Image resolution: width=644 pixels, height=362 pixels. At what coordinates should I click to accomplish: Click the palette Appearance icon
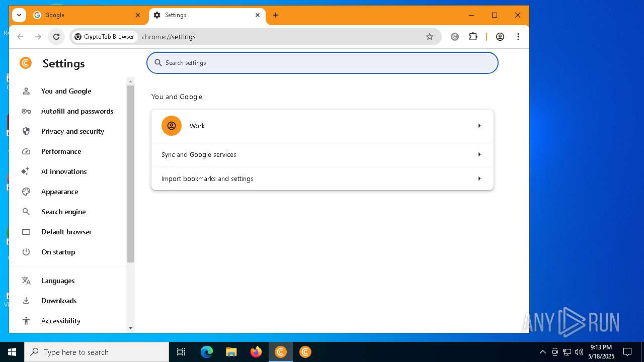[26, 192]
